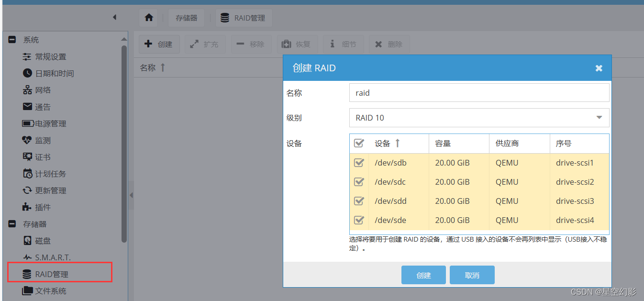Click the 创建 button to create RAID

pos(423,275)
